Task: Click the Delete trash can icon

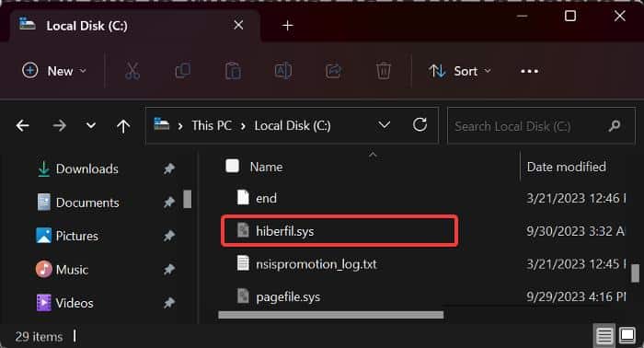Action: click(384, 71)
